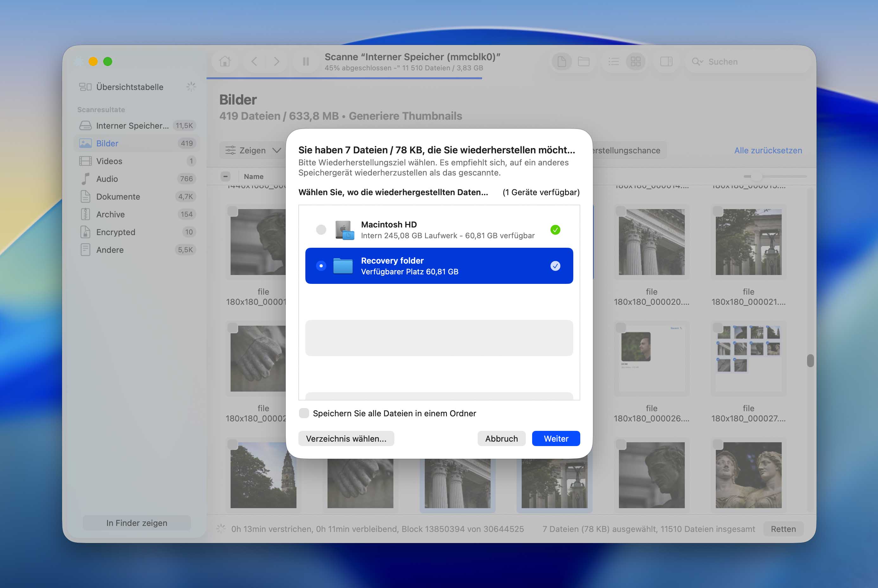Open Audio category in sidebar
The width and height of the screenshot is (878, 588).
137,179
